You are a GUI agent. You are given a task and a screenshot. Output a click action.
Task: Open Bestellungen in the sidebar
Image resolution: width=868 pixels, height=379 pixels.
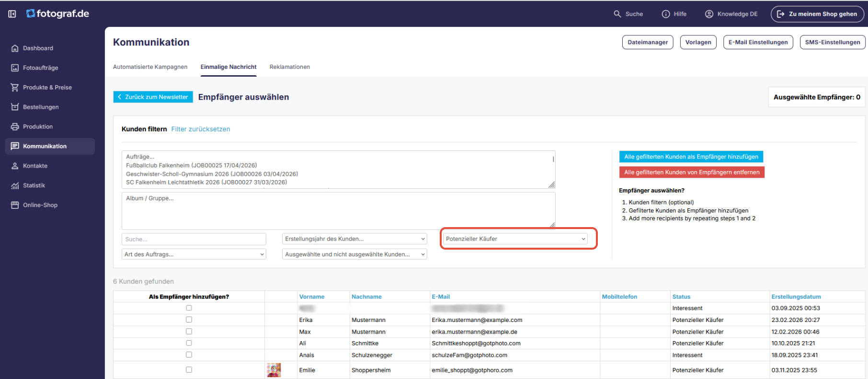pyautogui.click(x=50, y=107)
